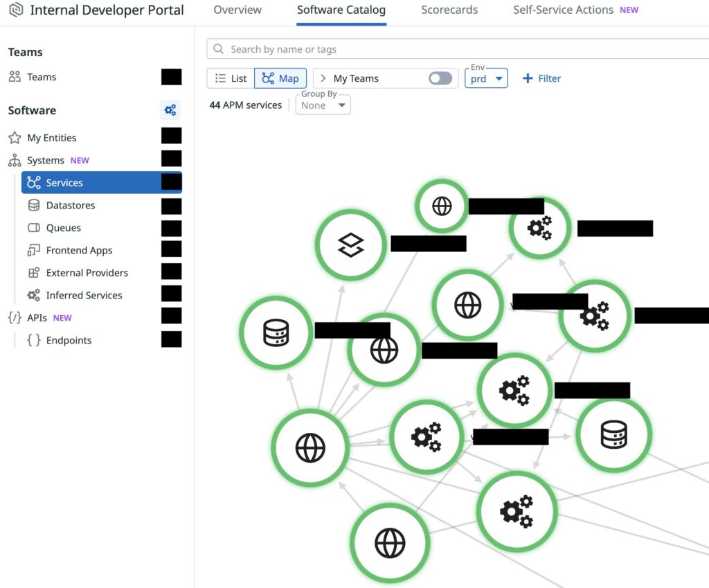Select Inferred Services in the sidebar
Viewport: 709px width, 588px height.
click(84, 296)
